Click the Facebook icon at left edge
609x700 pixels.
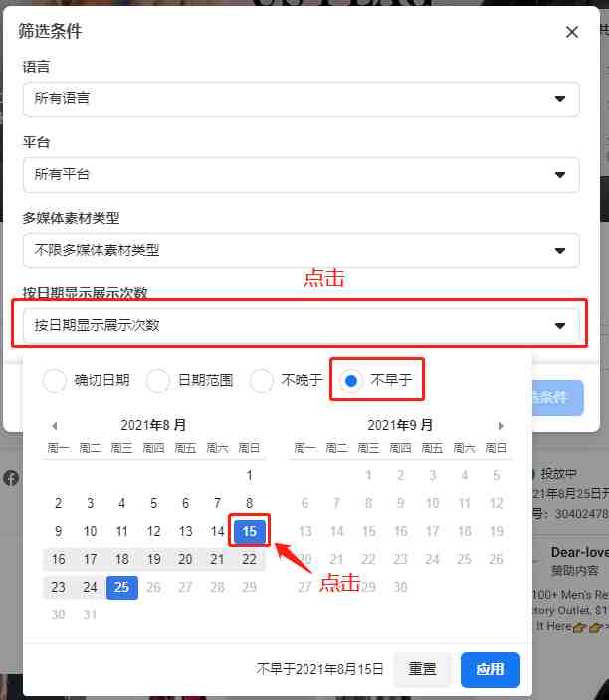11,478
